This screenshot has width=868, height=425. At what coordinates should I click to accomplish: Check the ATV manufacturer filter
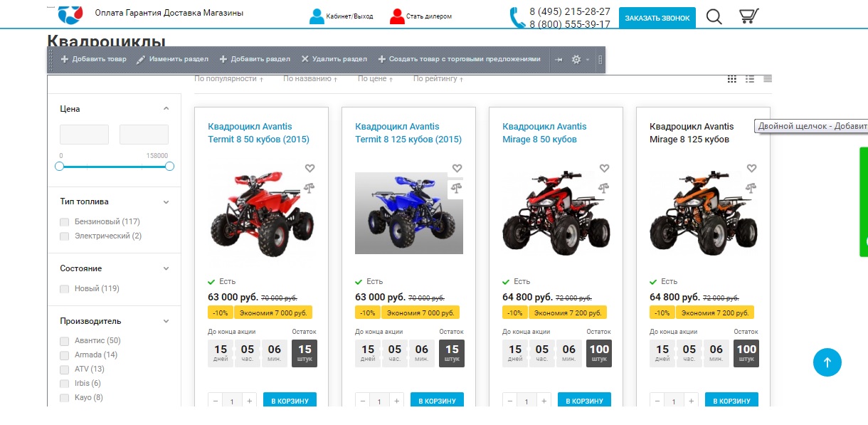pos(65,369)
